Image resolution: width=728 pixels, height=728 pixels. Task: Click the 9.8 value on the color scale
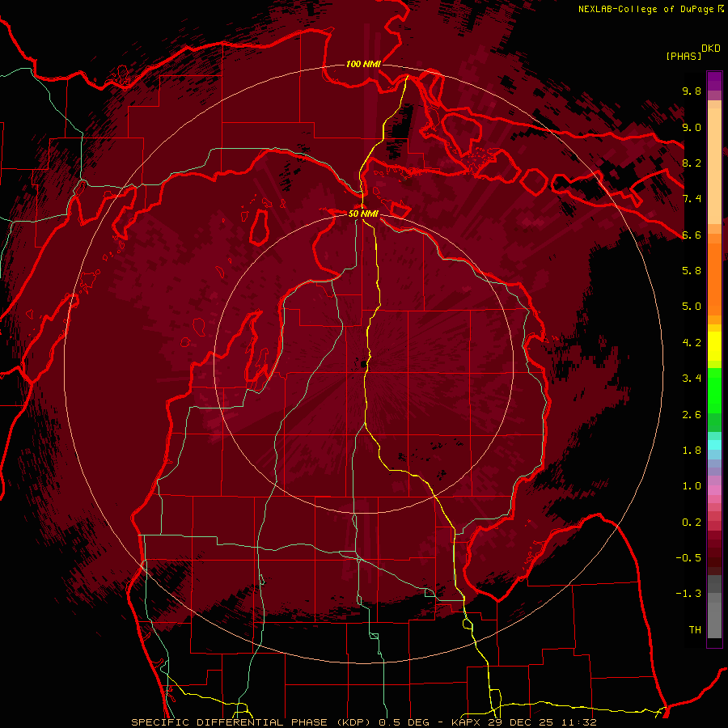click(692, 91)
